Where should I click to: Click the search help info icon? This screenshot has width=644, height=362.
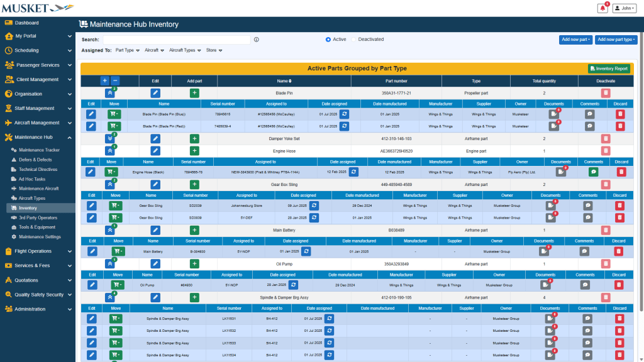[x=257, y=40]
